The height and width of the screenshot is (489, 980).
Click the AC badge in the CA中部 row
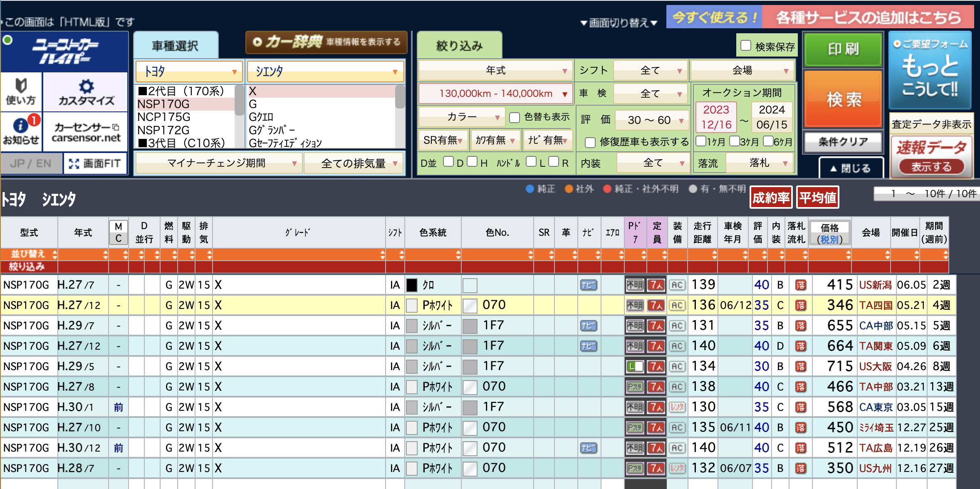tap(677, 326)
